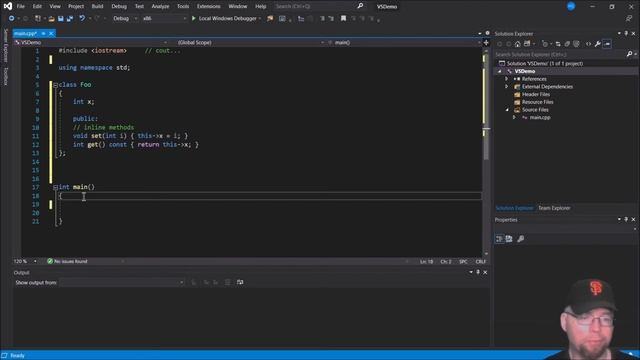Open the Analyze menu
640x360 pixels.
pos(160,7)
